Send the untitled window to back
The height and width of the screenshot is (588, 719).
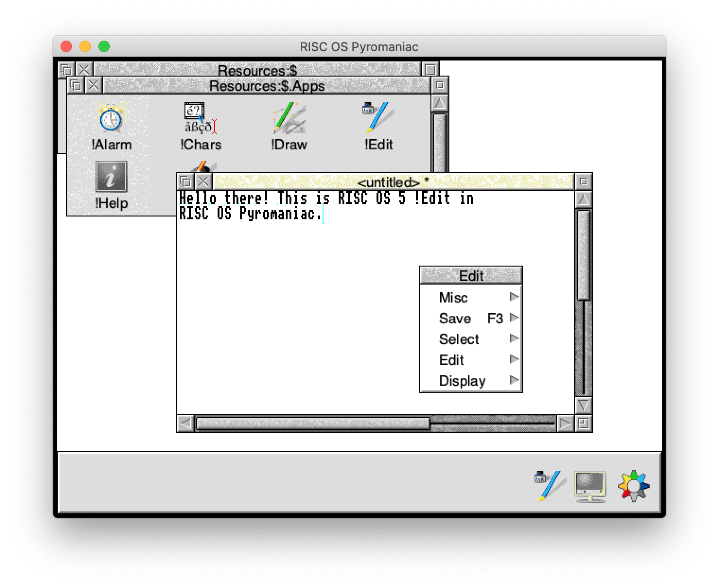pos(185,182)
